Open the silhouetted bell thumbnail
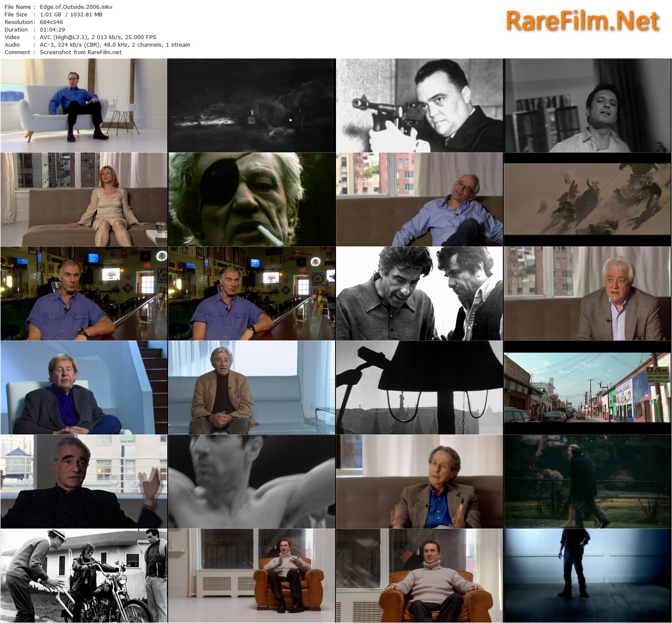 click(x=419, y=387)
